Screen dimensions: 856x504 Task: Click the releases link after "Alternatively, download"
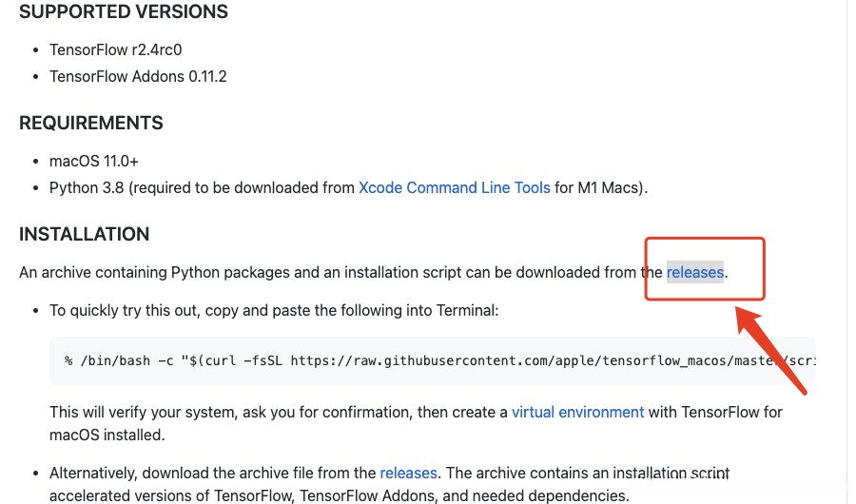[408, 473]
